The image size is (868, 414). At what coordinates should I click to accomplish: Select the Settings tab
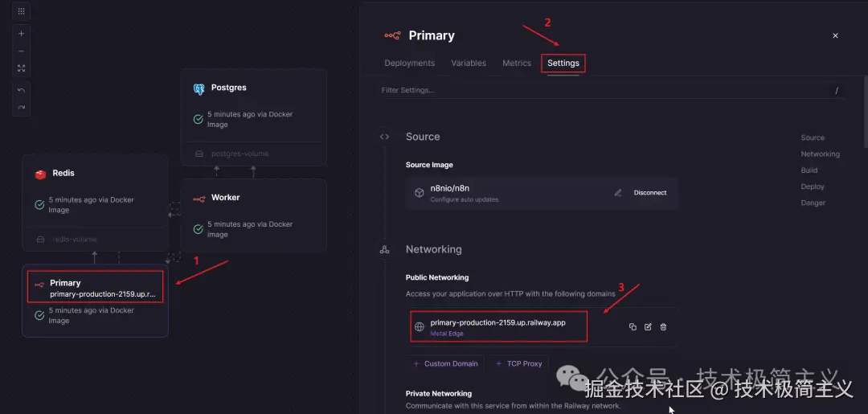coord(563,63)
